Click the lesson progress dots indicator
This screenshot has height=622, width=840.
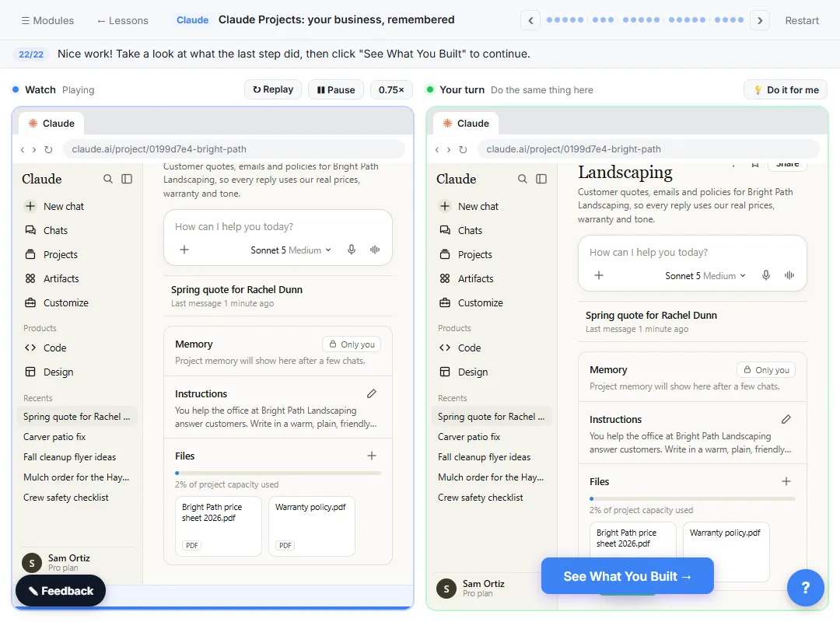(645, 19)
